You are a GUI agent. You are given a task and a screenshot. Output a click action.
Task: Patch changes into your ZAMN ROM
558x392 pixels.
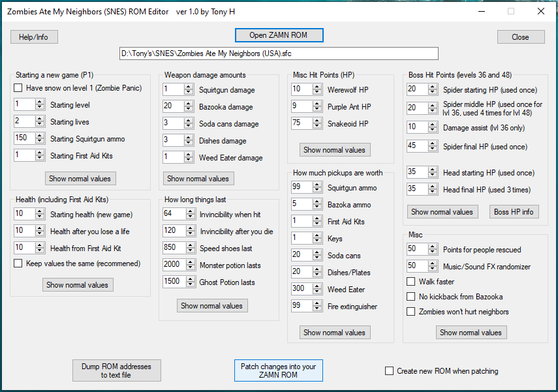click(x=278, y=370)
